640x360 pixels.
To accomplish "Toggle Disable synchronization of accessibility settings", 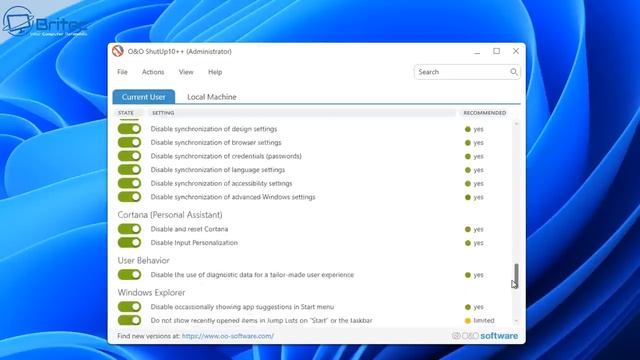I will click(x=129, y=183).
